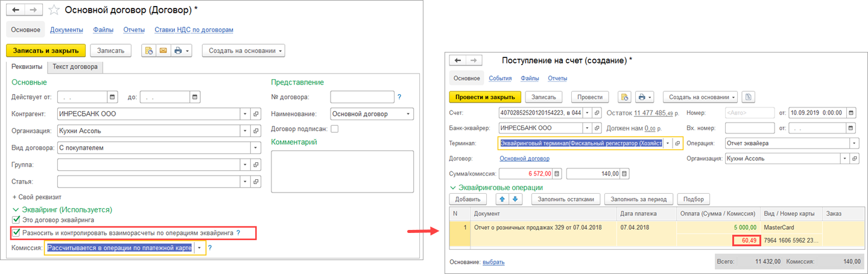Click the page icon after Создать на основании in Поступление
The width and height of the screenshot is (868, 274).
tap(748, 97)
